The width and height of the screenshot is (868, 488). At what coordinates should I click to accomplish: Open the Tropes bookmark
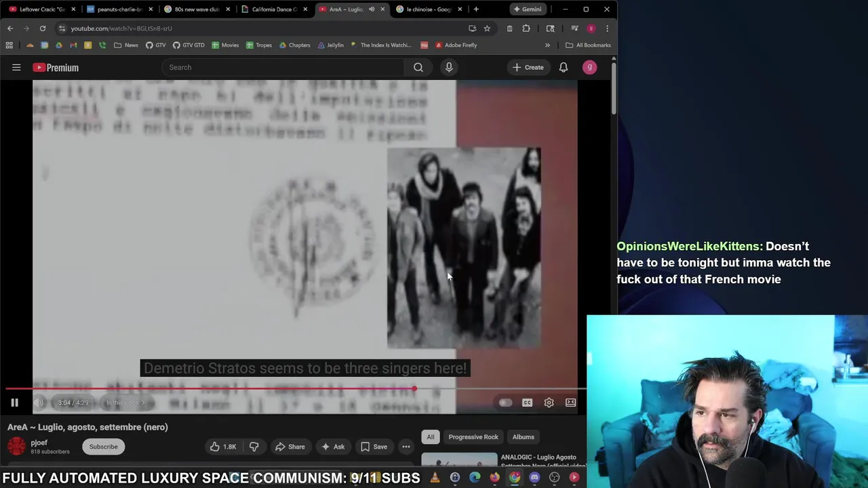(259, 45)
